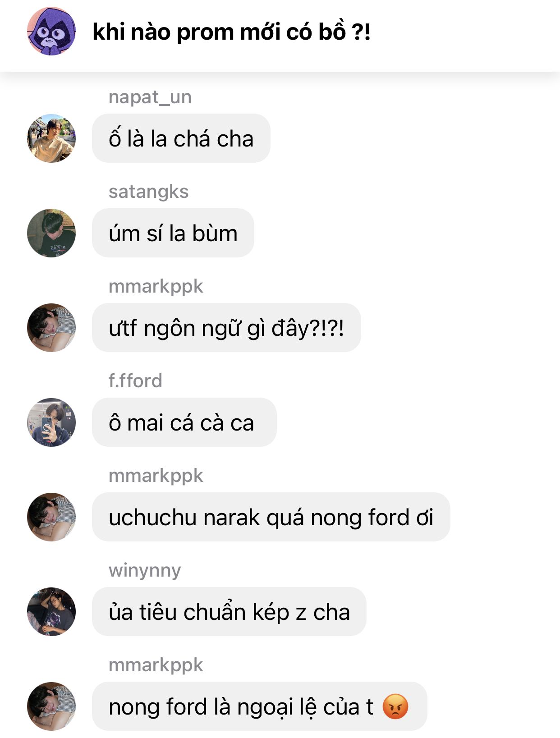
Task: Tap the group title 'khi nào prom mới có bồ ?!'
Action: pos(231,32)
